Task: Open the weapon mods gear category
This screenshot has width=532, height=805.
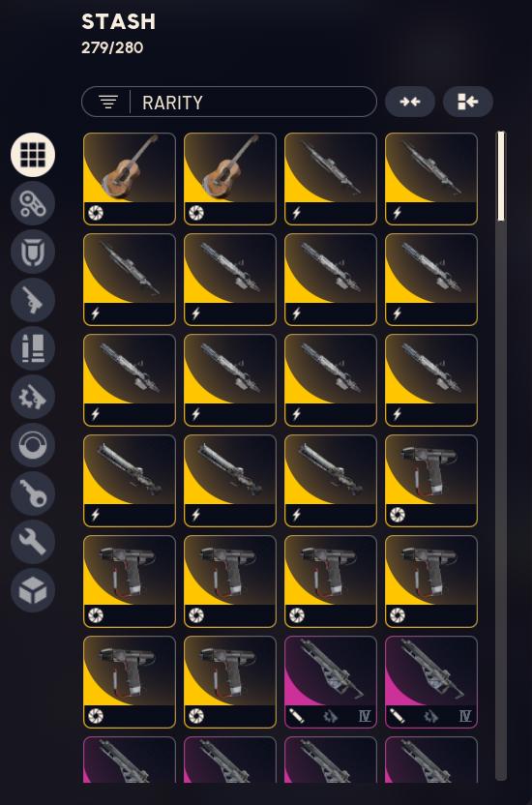Action: point(33,397)
